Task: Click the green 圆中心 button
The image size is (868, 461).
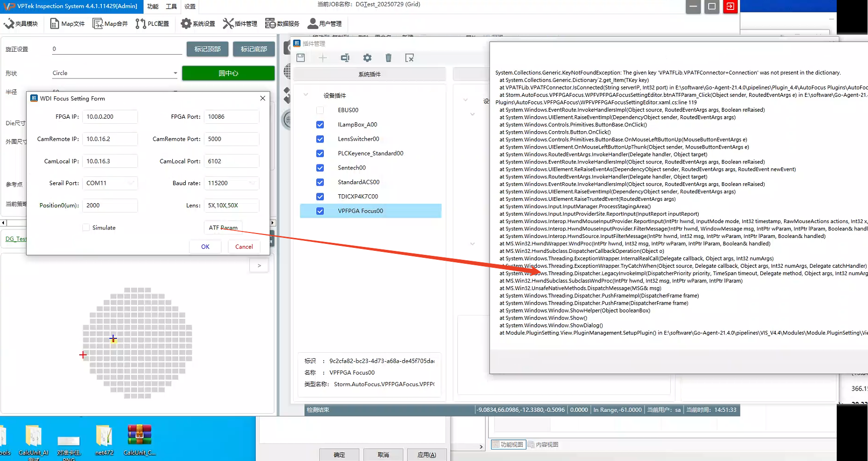Action: tap(228, 73)
